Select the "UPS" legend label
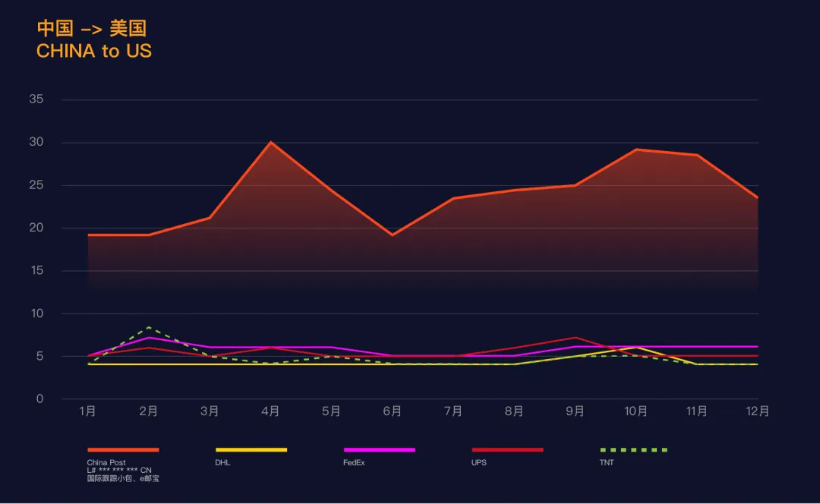Screen dimensions: 820x504 coord(479,463)
